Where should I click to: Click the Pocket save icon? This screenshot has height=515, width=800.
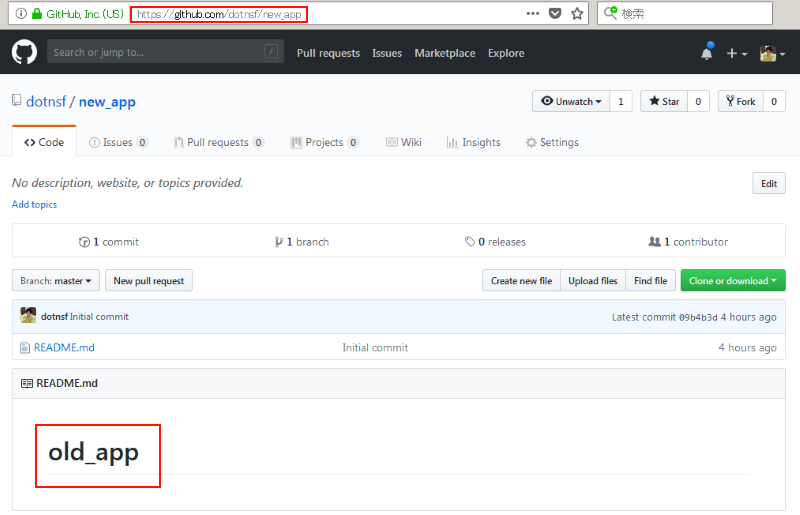pos(555,14)
